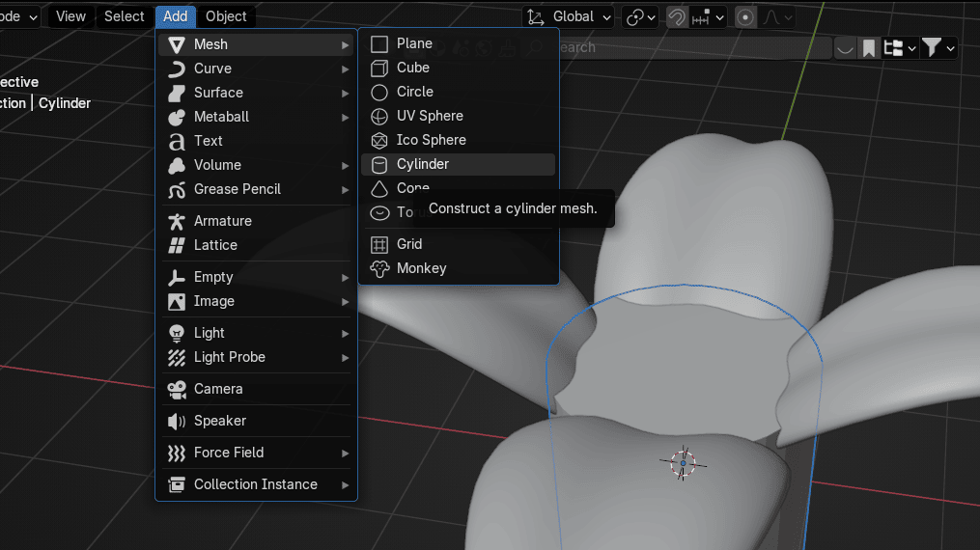980x550 pixels.
Task: Toggle proportional editing
Action: 745,17
